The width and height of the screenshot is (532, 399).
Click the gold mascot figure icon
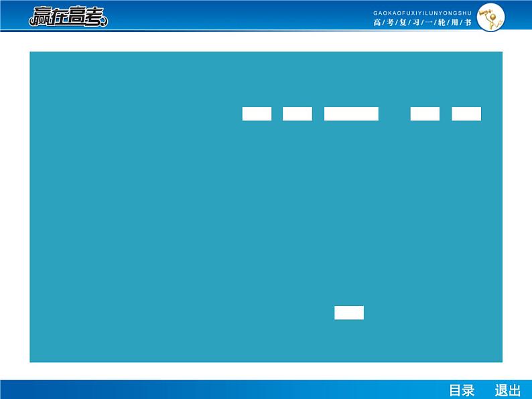[x=490, y=17]
